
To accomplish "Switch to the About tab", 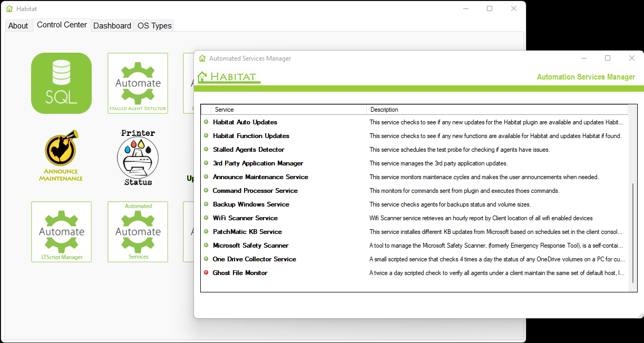I will click(x=18, y=26).
